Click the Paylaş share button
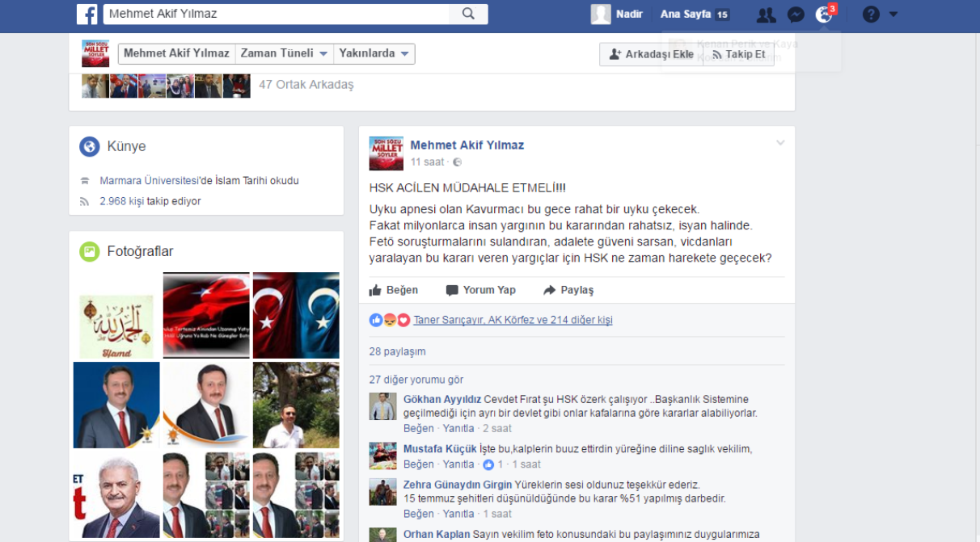 coord(568,290)
